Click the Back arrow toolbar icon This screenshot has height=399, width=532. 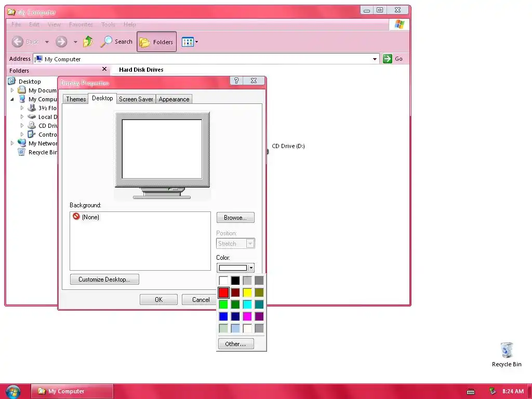tap(18, 42)
